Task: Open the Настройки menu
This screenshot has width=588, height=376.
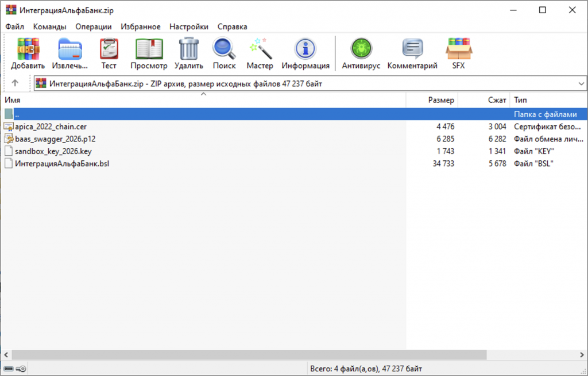Action: tap(188, 26)
